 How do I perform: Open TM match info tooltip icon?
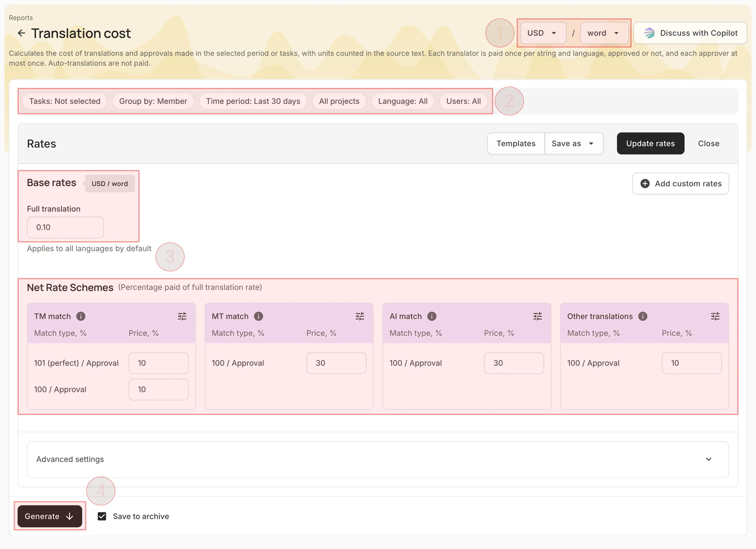click(x=81, y=316)
